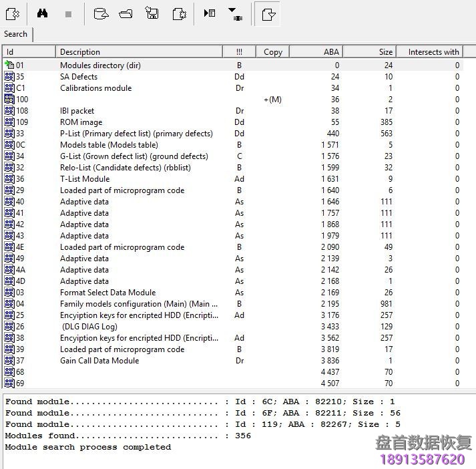
Task: Click the module icon for Id 100
Action: click(9, 100)
